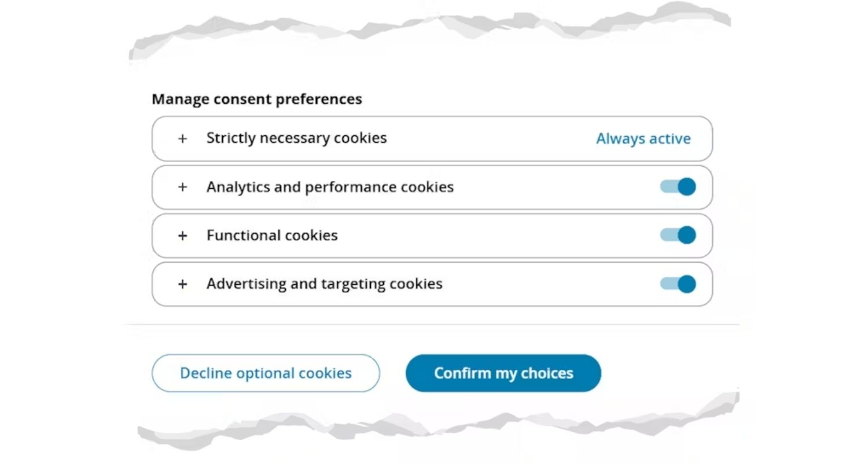Click the Strictly necessary cookies row background
Image resolution: width=868 pixels, height=463 pixels.
[432, 139]
